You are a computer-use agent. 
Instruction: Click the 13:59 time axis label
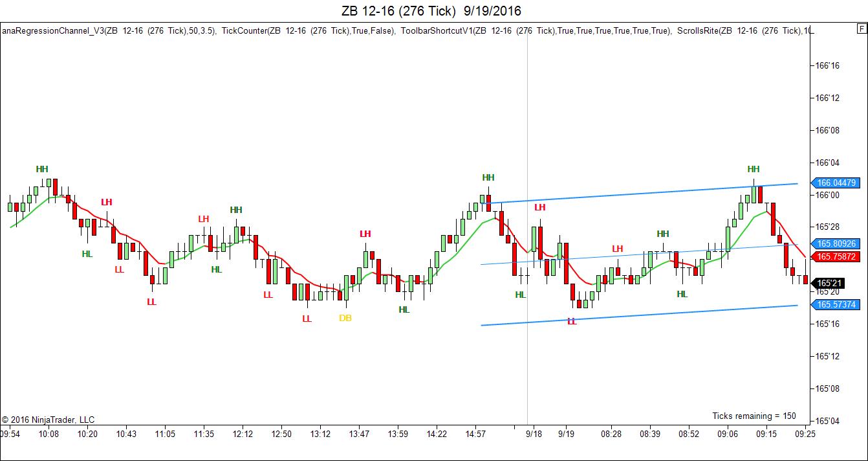398,434
